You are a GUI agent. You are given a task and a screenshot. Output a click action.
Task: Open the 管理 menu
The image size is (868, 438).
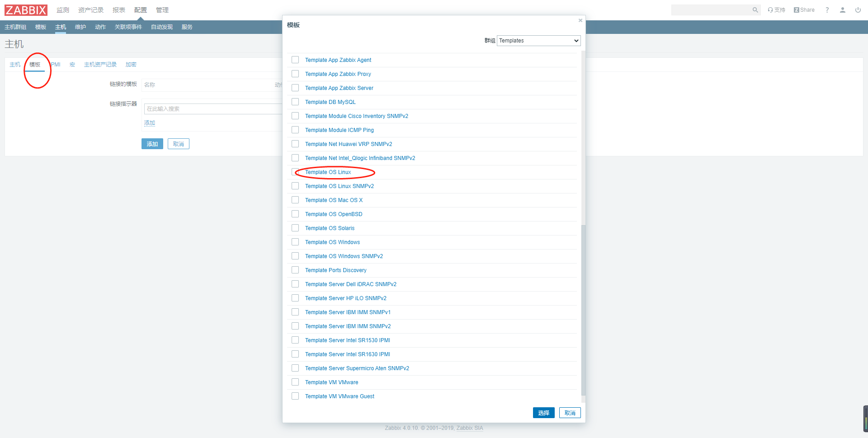pos(162,10)
